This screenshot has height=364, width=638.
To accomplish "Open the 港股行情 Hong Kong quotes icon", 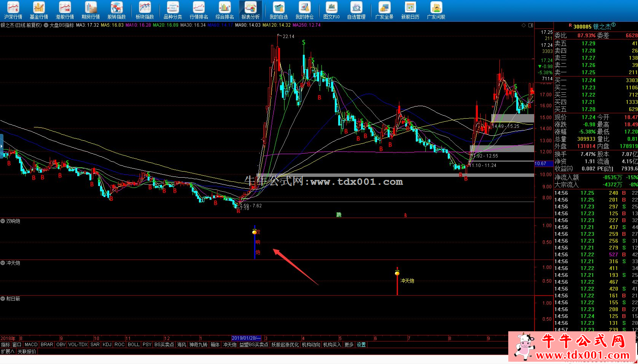I will (65, 10).
